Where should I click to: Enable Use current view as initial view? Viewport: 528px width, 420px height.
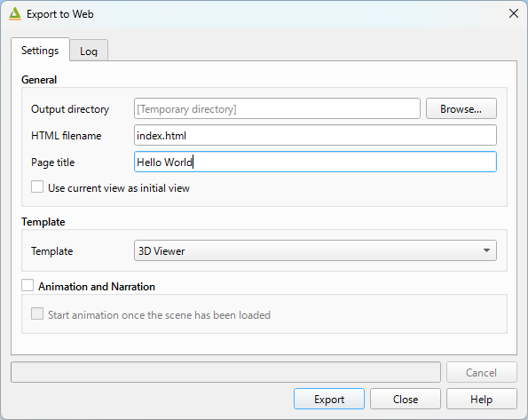point(37,187)
